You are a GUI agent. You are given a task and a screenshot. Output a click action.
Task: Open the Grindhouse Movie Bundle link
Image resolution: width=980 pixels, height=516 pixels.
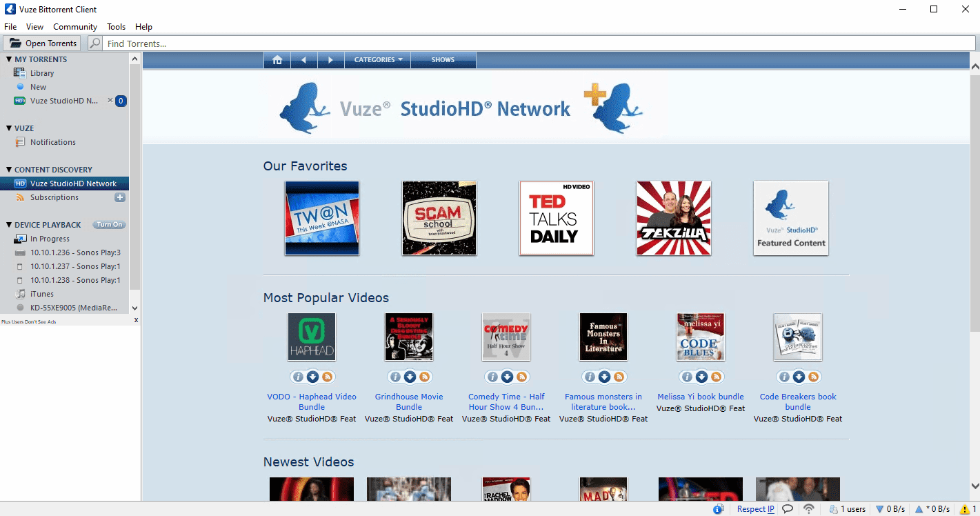pos(409,401)
